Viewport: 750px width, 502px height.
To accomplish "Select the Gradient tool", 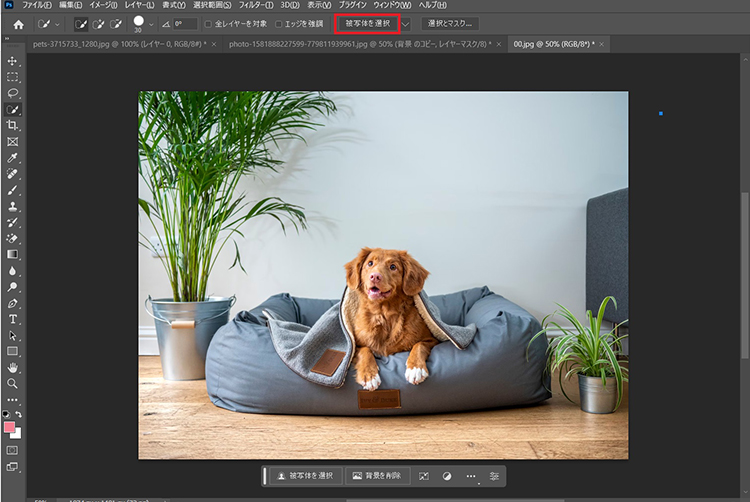I will pos(12,254).
